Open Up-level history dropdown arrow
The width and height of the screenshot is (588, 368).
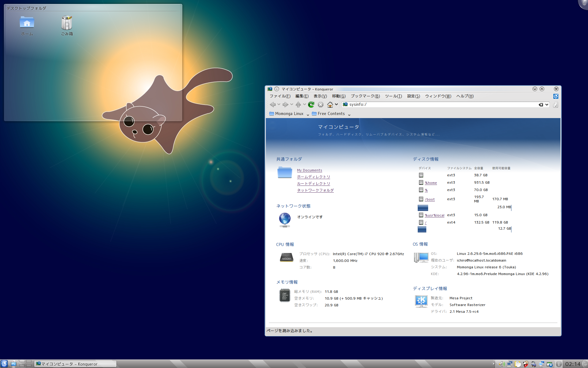click(304, 105)
